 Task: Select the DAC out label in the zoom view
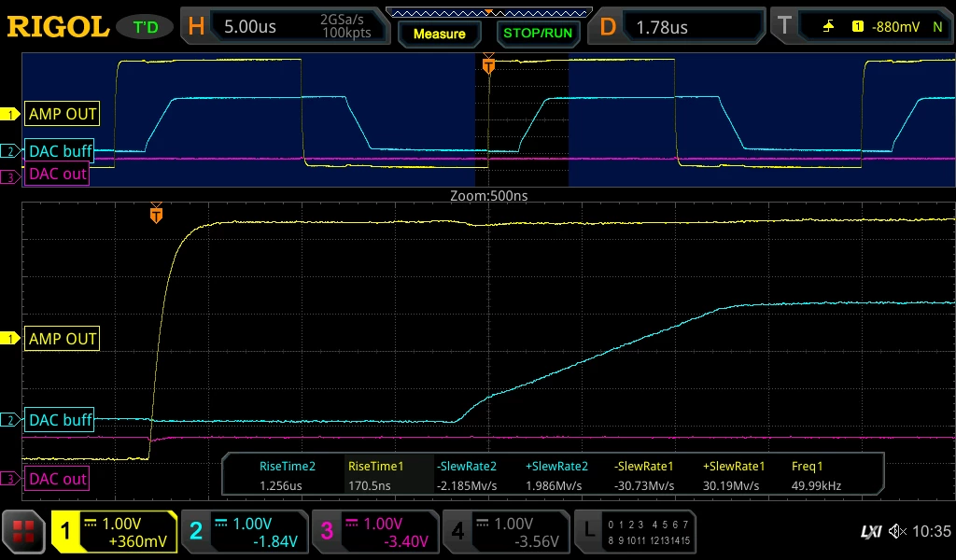pos(57,479)
